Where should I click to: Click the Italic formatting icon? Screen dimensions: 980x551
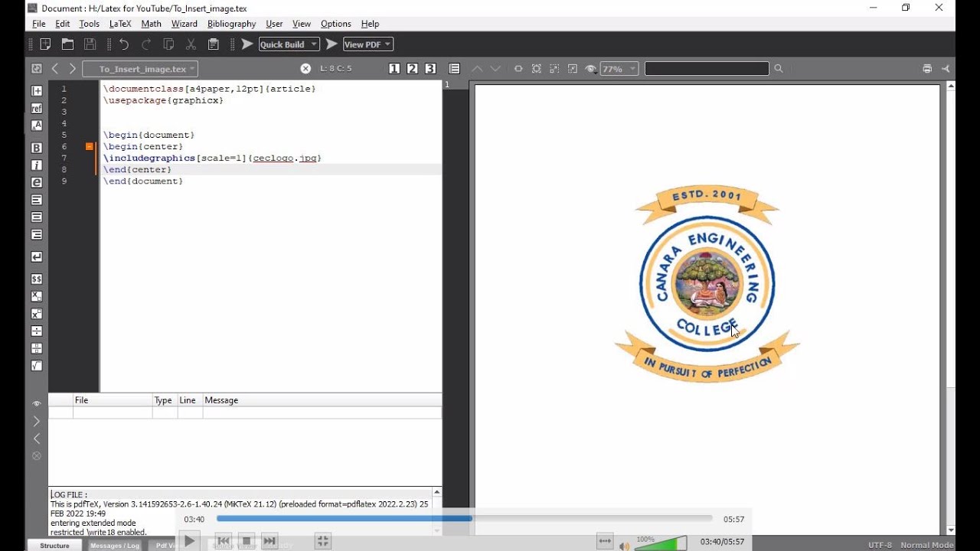coord(37,165)
